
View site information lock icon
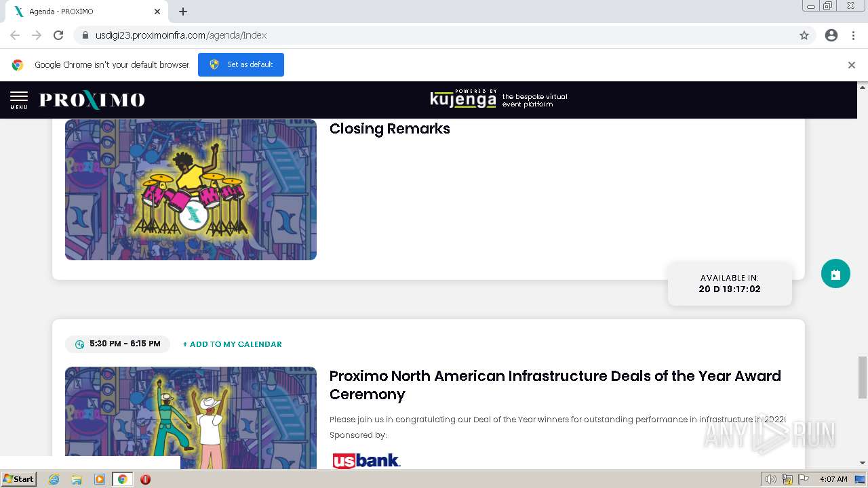(85, 35)
